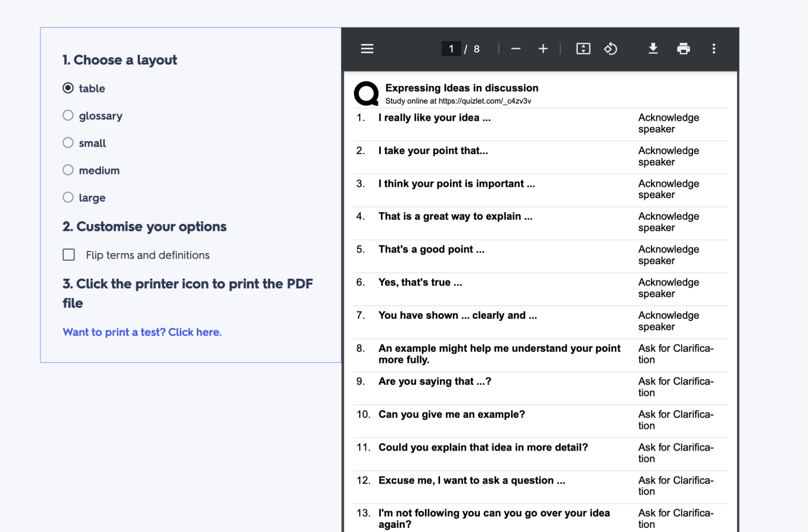Viewport: 808px width, 532px height.
Task: Click the 'Expressing Ideas in discussion' title
Action: (462, 88)
